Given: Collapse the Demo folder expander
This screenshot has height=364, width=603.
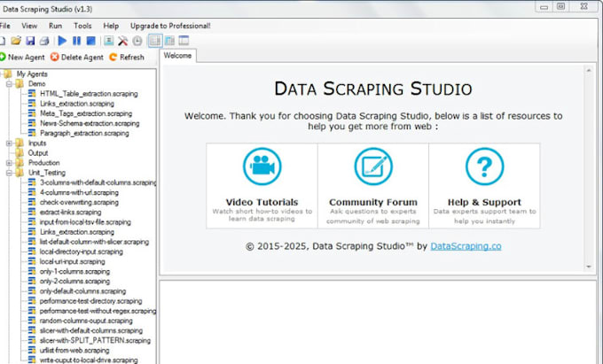Looking at the screenshot, I should tap(9, 84).
